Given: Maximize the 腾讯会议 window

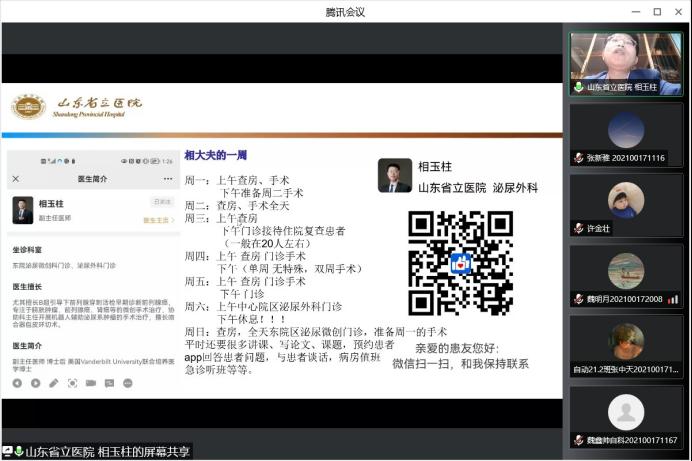Looking at the screenshot, I should (x=657, y=12).
